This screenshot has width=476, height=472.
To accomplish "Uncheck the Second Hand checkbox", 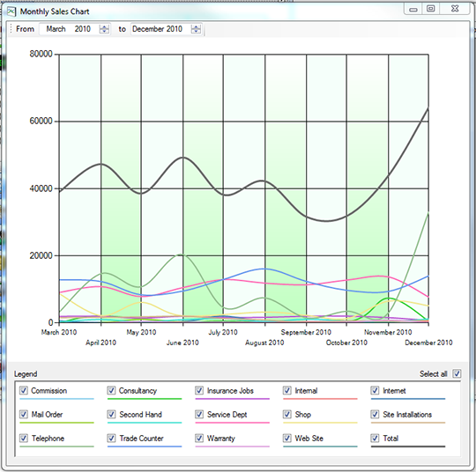I will pos(111,414).
